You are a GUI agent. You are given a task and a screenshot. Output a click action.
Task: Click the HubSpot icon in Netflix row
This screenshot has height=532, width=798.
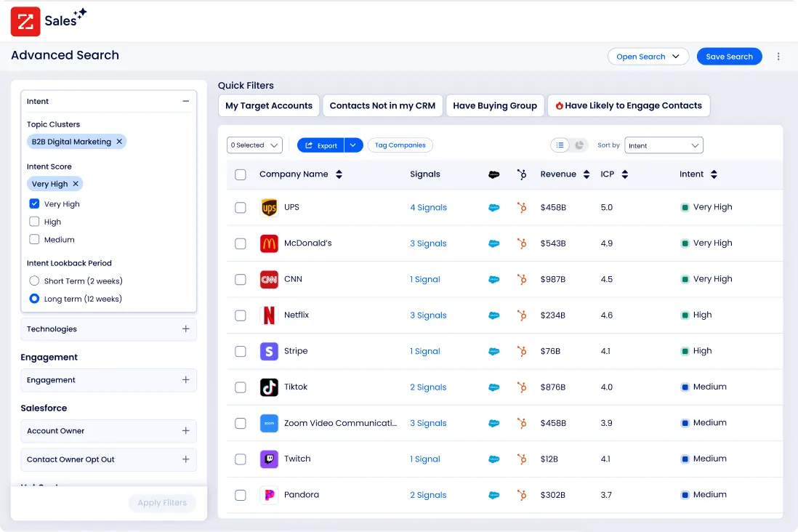tap(521, 315)
